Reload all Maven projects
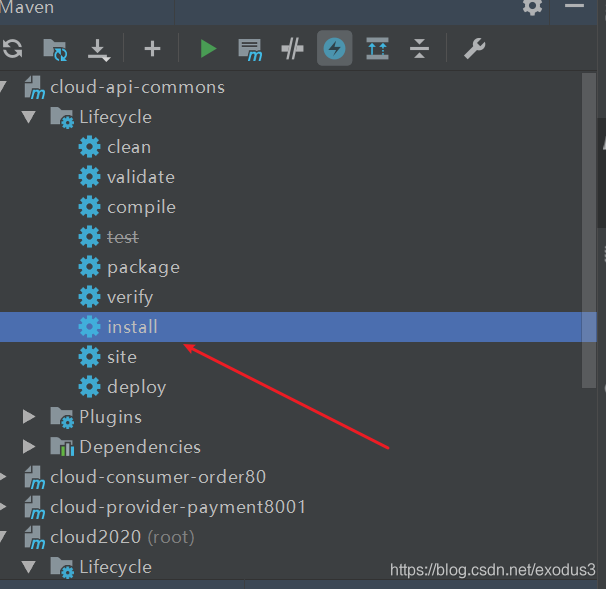The width and height of the screenshot is (606, 589). [12, 49]
